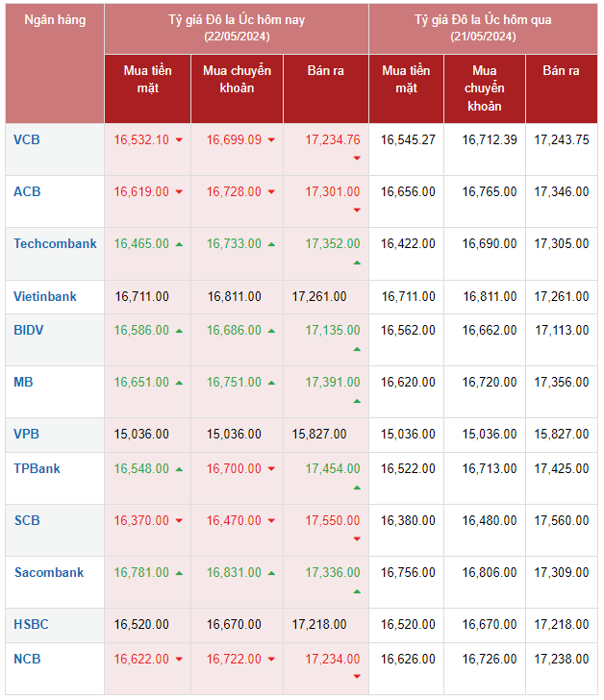The width and height of the screenshot is (604, 700).
Task: Click green up arrow next to Techcombank 16,465.00
Action: coord(179,244)
